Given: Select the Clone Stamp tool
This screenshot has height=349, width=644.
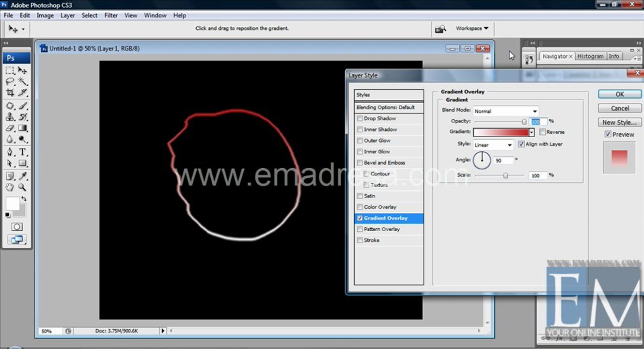Looking at the screenshot, I should point(10,117).
